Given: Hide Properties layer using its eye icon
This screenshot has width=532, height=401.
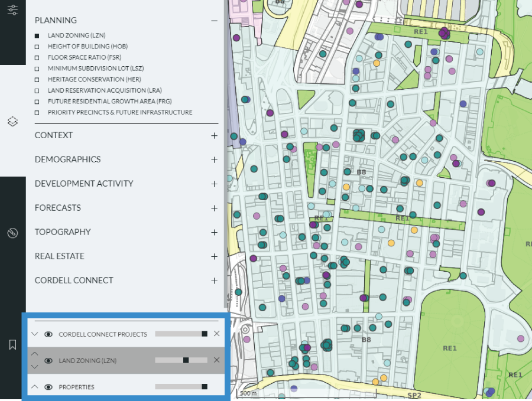Looking at the screenshot, I should pos(48,386).
